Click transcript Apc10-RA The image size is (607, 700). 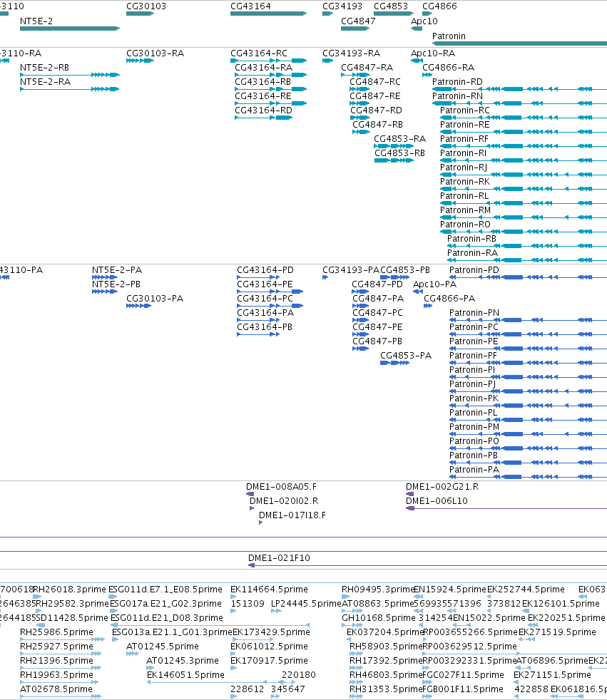point(433,53)
